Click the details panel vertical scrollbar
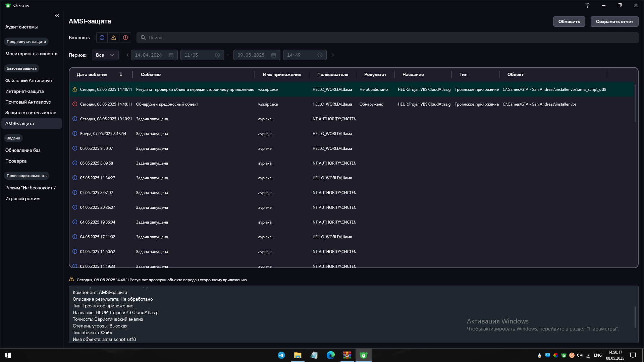The width and height of the screenshot is (644, 362). [x=635, y=317]
